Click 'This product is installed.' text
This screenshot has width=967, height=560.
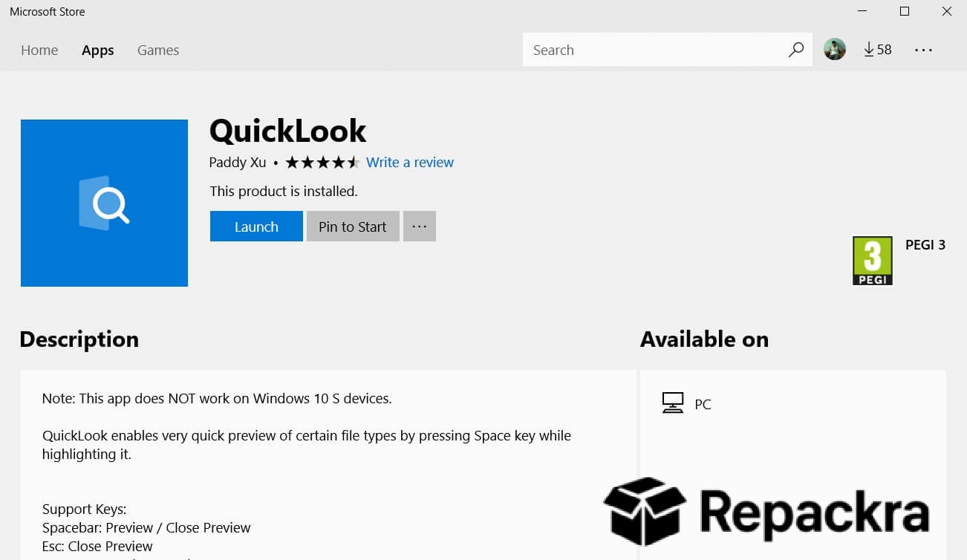pos(284,191)
